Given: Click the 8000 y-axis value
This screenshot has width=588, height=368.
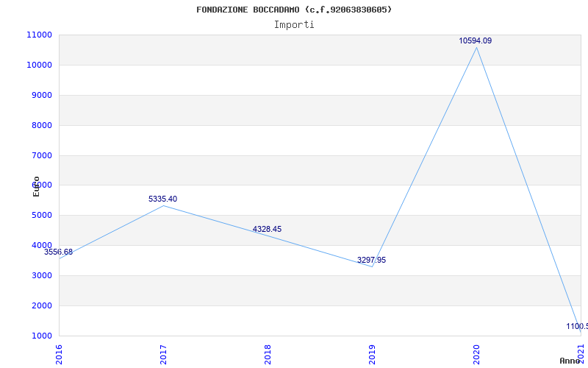Looking at the screenshot, I should (x=41, y=125).
